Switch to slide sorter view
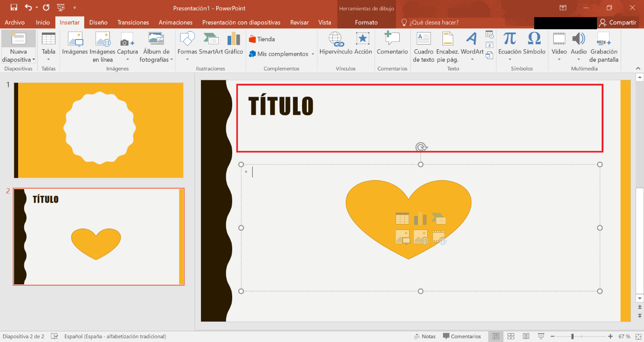This screenshot has height=342, width=644. [x=511, y=336]
